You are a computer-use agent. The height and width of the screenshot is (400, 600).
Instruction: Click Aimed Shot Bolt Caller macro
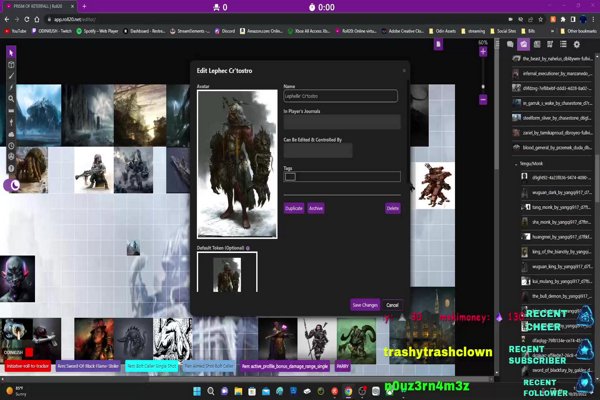209,366
